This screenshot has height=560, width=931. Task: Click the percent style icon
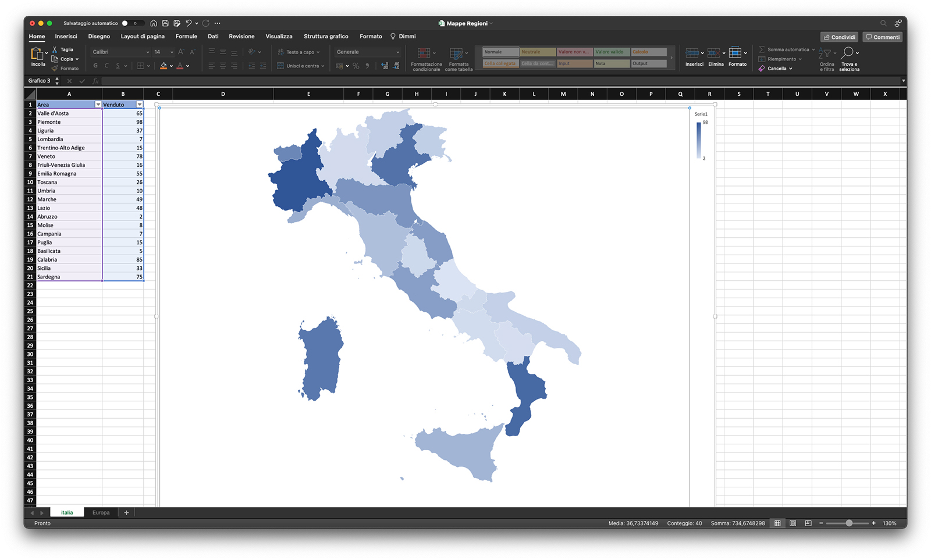(x=356, y=66)
